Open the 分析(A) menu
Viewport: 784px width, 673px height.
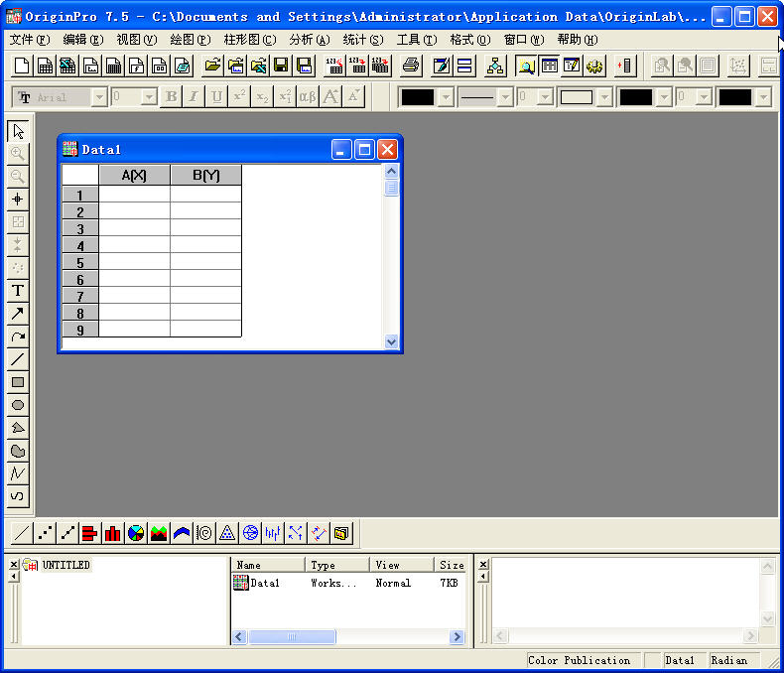pos(309,40)
